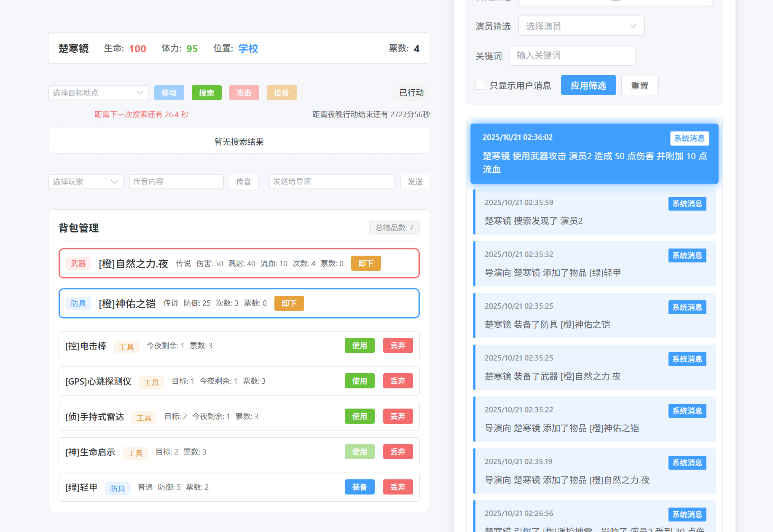The height and width of the screenshot is (532, 773).
Task: Reset filters with 重置 button
Action: pos(639,86)
